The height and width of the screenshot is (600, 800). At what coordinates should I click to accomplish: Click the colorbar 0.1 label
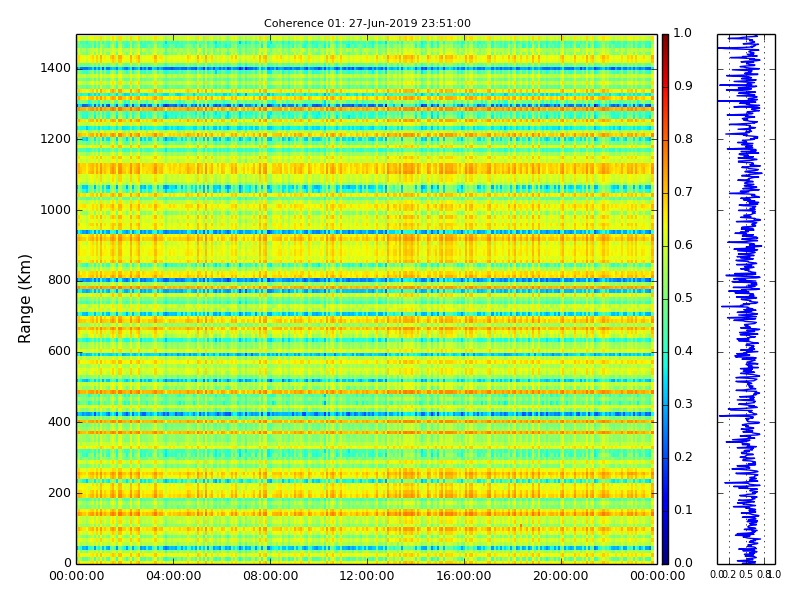tap(683, 510)
